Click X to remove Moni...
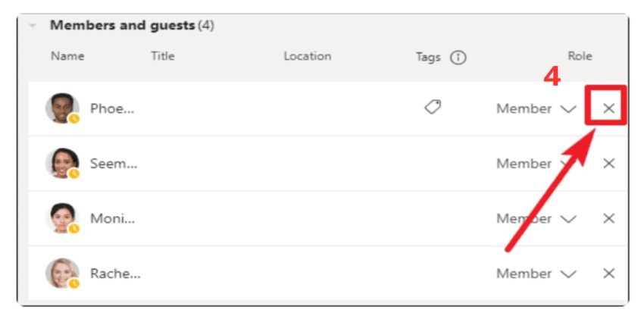Image resolution: width=644 pixels, height=322 pixels. click(608, 218)
